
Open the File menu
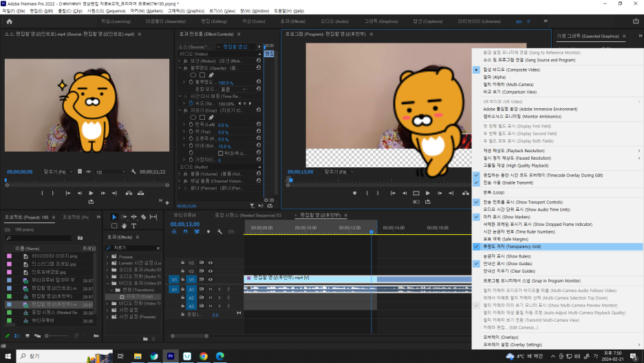click(14, 11)
